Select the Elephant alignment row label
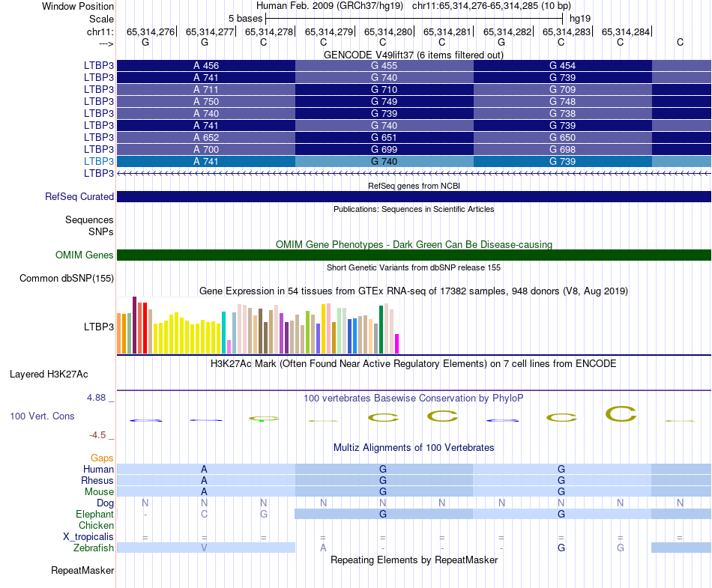712x588 pixels. [94, 514]
